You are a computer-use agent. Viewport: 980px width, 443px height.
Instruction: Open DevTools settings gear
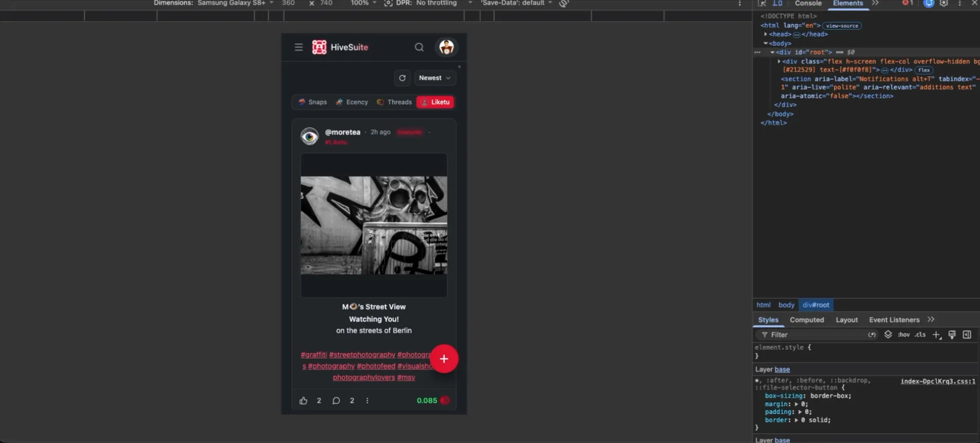(944, 3)
